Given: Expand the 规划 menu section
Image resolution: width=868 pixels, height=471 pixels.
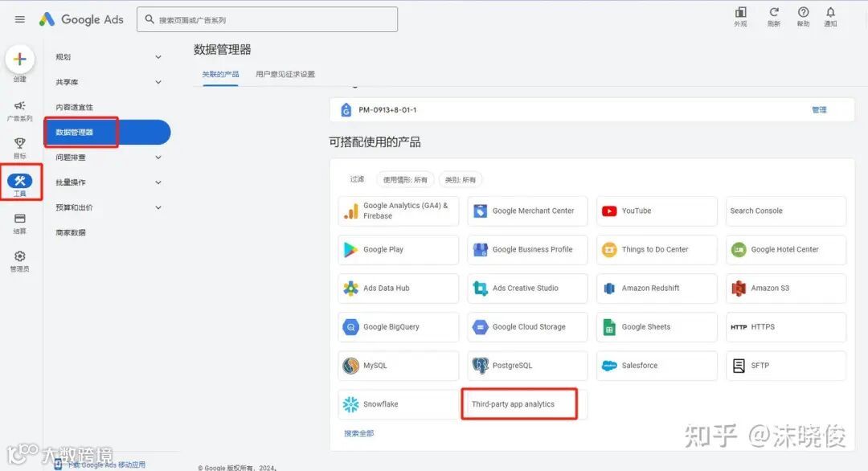Looking at the screenshot, I should click(108, 57).
